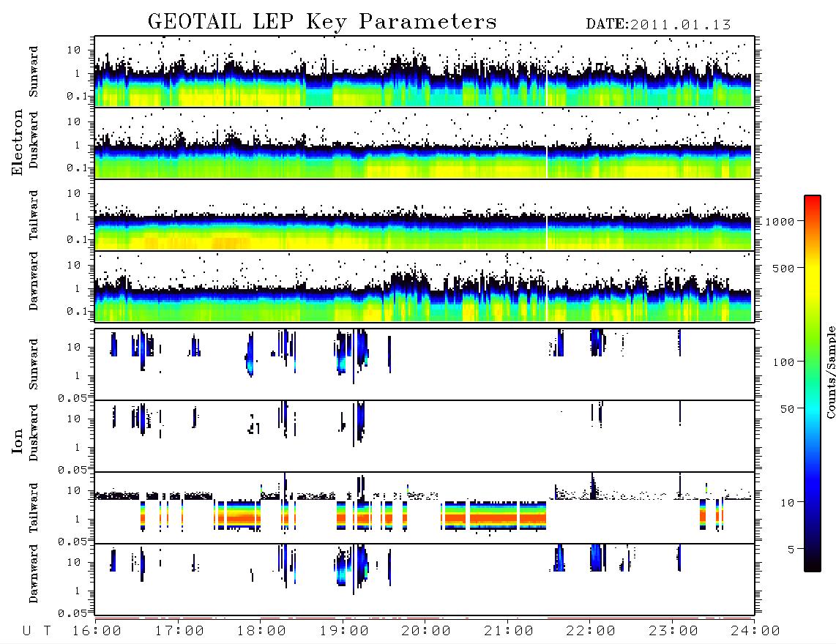Click the "18:00" time tick label
Image resolution: width=836 pixels, height=644 pixels.
pyautogui.click(x=262, y=632)
